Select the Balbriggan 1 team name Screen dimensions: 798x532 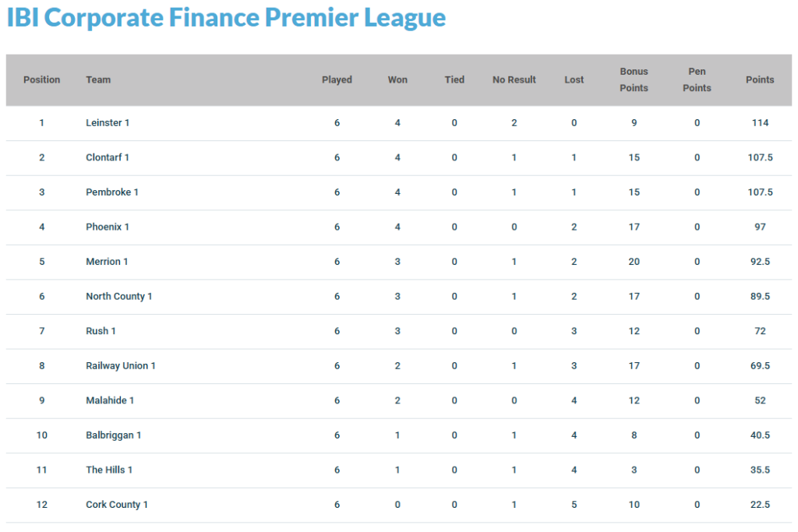114,435
